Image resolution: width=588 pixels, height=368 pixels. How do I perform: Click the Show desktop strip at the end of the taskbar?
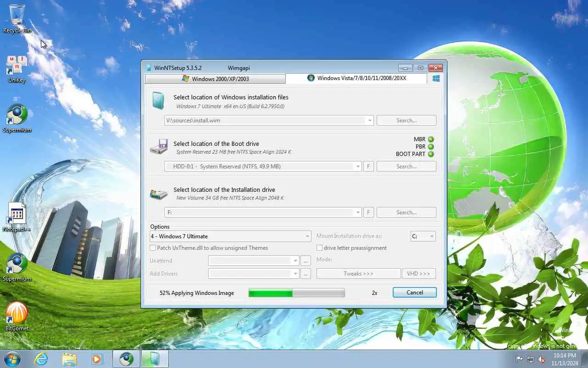pos(584,359)
